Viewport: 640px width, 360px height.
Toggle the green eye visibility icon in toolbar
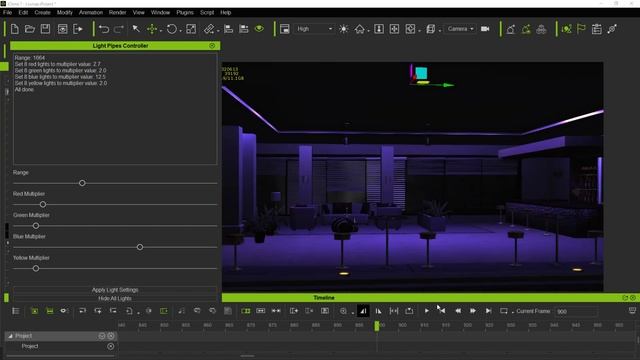click(x=259, y=29)
